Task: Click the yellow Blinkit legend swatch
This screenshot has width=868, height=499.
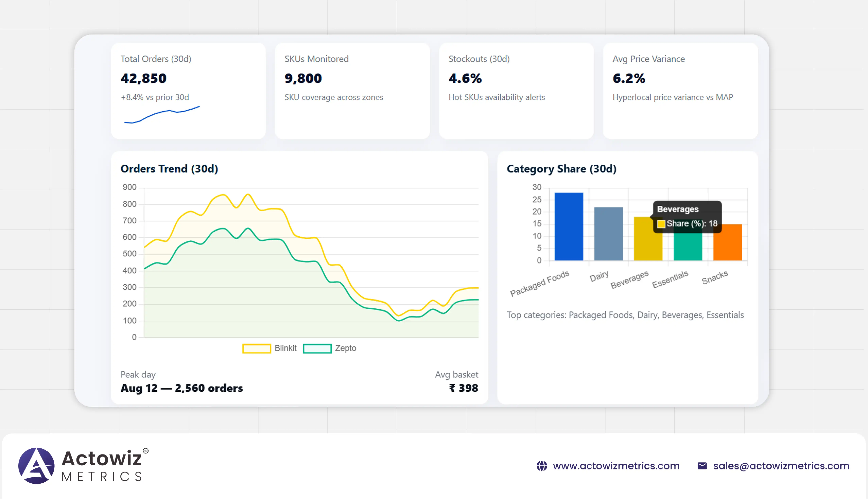Action: click(256, 348)
